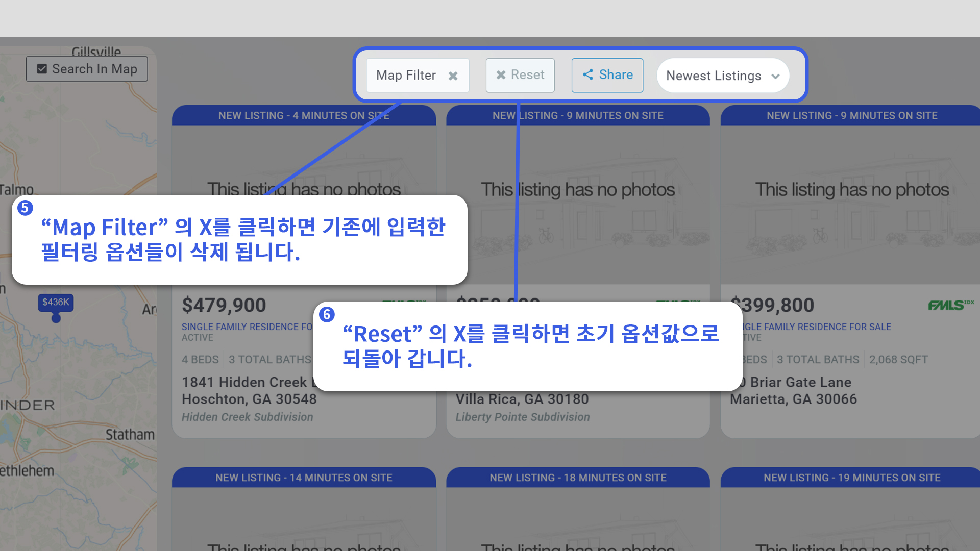Click the X on the Map Filter chip
Screen dimensions: 980x551
(x=453, y=76)
